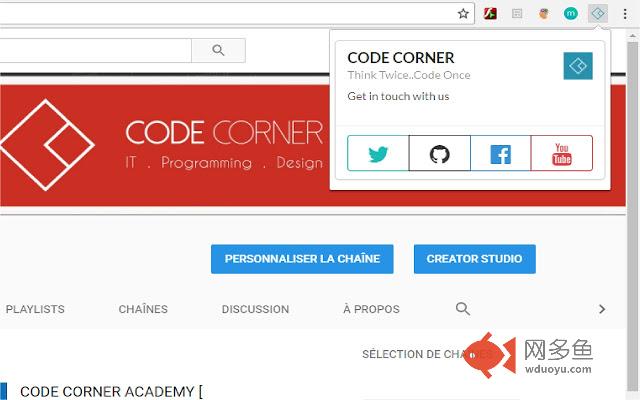Show more channel tabs with right chevron

point(602,309)
